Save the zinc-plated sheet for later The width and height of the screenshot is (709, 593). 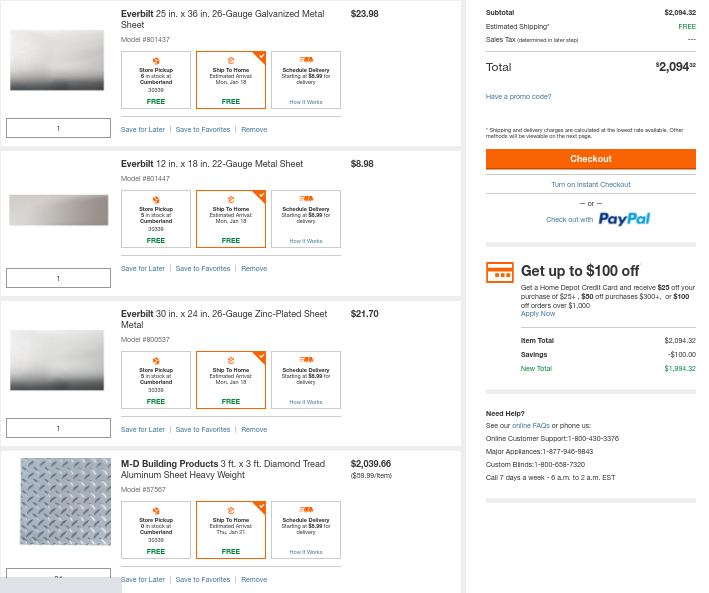coord(143,429)
